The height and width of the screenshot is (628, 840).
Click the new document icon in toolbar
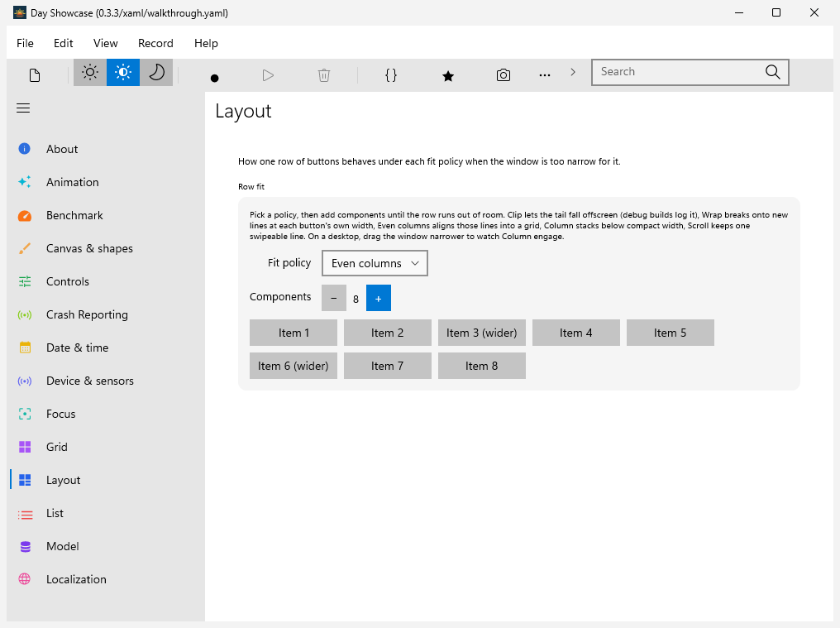click(x=35, y=75)
